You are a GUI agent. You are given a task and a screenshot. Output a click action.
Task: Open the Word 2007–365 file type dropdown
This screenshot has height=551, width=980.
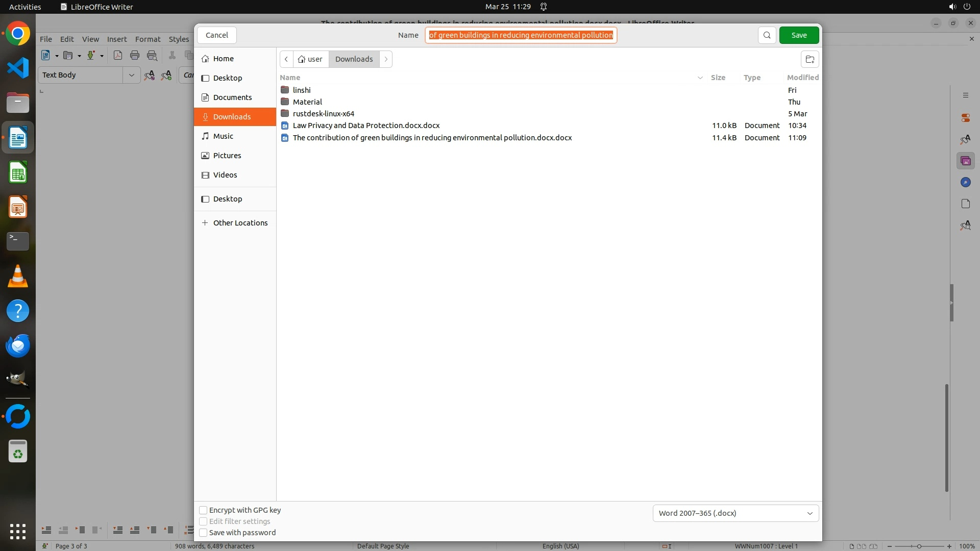click(x=735, y=513)
